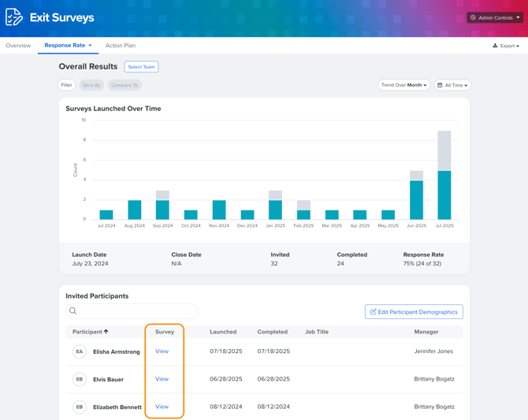The height and width of the screenshot is (420, 528).
Task: Click the Exit Surveys clipboard logo icon
Action: coord(14,17)
